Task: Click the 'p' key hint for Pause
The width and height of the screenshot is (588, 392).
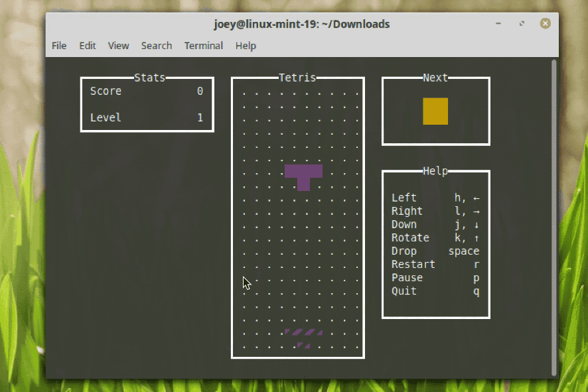Action: click(477, 279)
